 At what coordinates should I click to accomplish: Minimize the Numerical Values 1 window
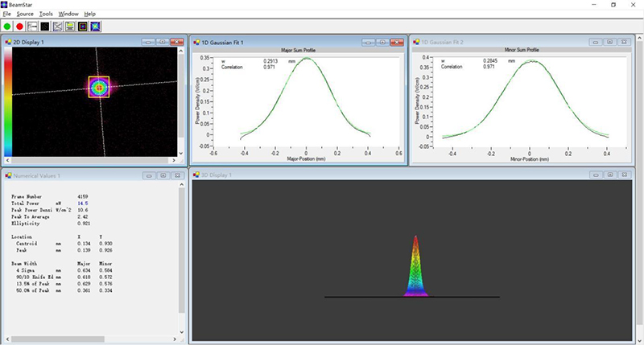(x=148, y=175)
